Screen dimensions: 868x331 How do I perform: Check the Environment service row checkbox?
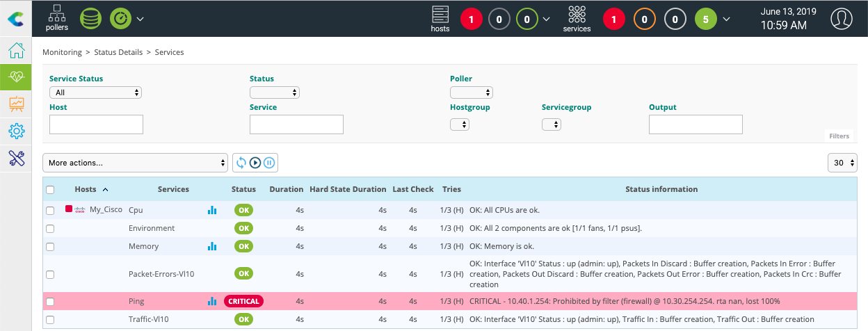[50, 228]
